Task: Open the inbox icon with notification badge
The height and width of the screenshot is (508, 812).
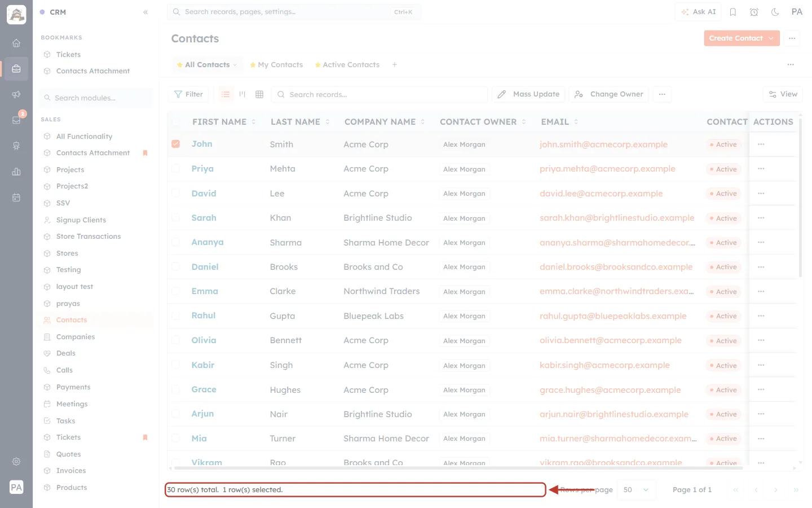Action: coord(16,120)
